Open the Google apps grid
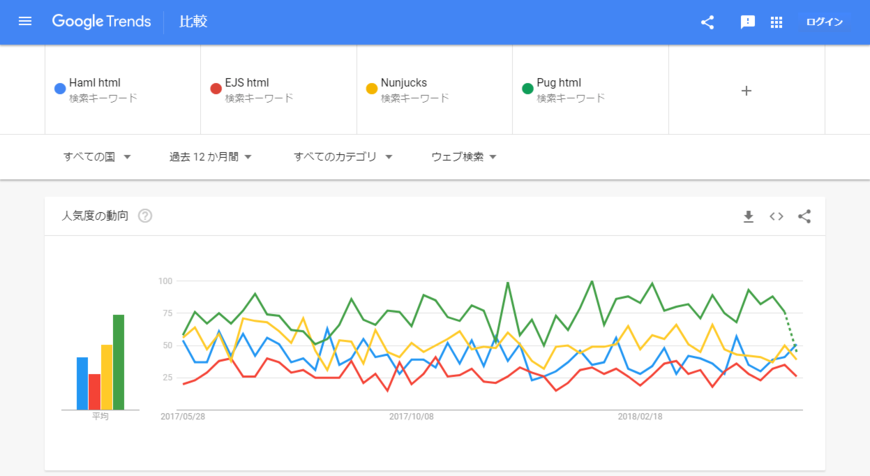The width and height of the screenshot is (870, 476). [x=776, y=22]
